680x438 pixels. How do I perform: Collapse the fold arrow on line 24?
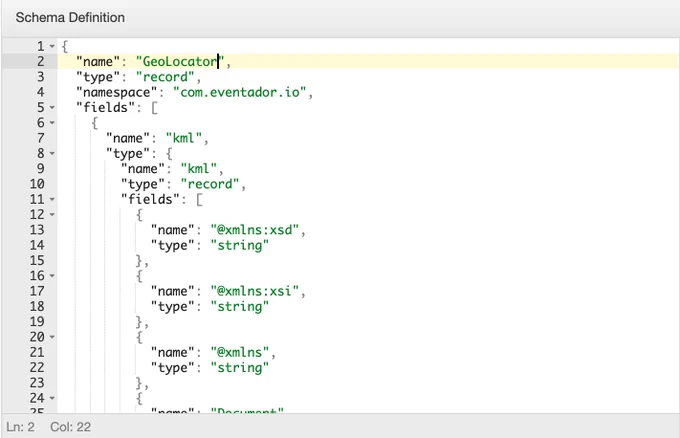(x=52, y=398)
